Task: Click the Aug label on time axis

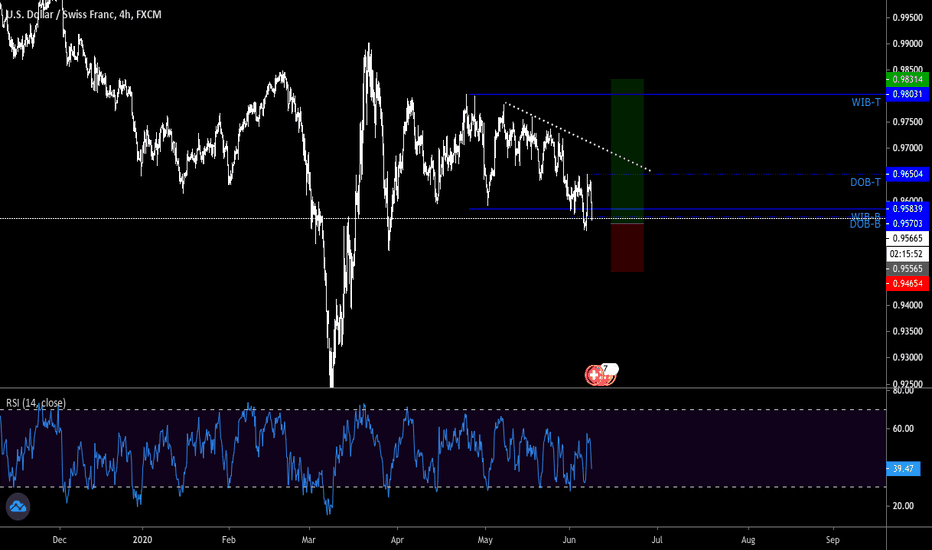Action: click(x=748, y=540)
